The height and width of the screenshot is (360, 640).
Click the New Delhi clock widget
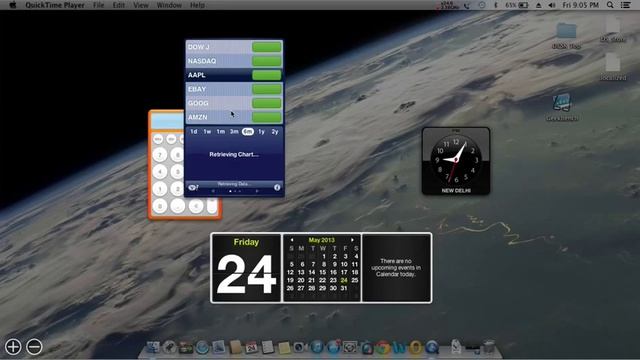pyautogui.click(x=456, y=161)
